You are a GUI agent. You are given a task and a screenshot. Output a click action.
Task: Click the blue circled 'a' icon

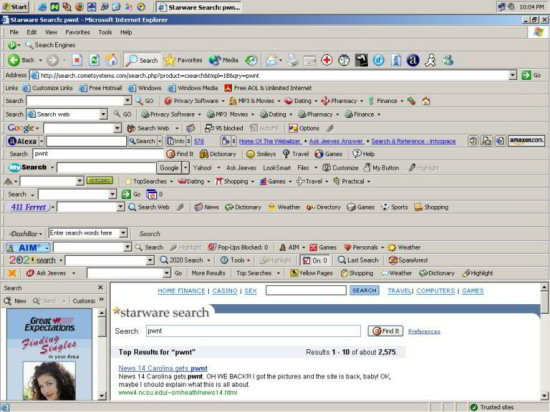point(413,60)
